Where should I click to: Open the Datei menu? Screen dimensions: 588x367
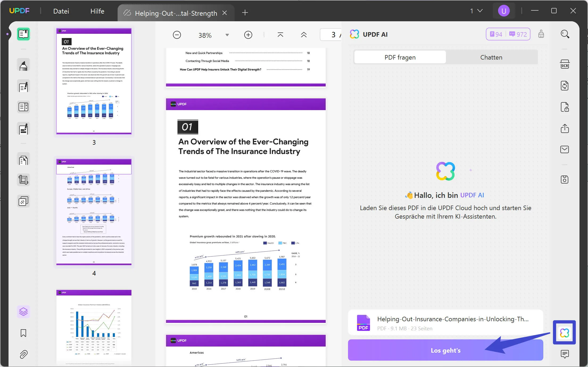61,11
